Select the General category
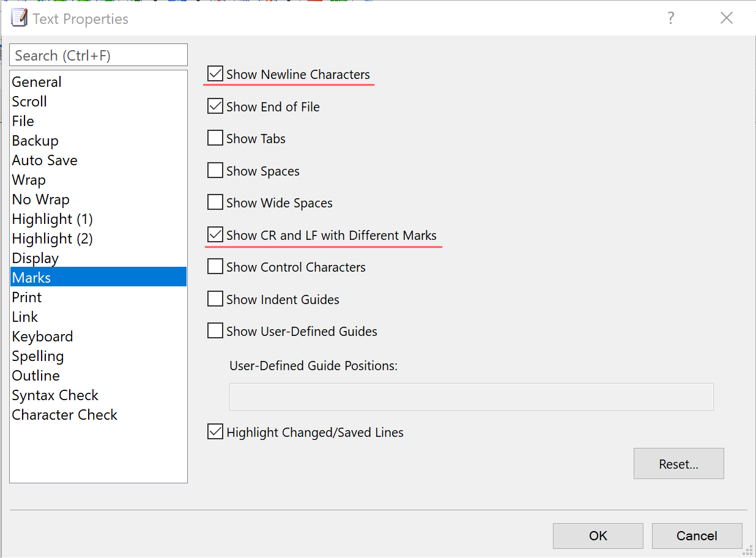The height and width of the screenshot is (558, 756). (x=98, y=82)
